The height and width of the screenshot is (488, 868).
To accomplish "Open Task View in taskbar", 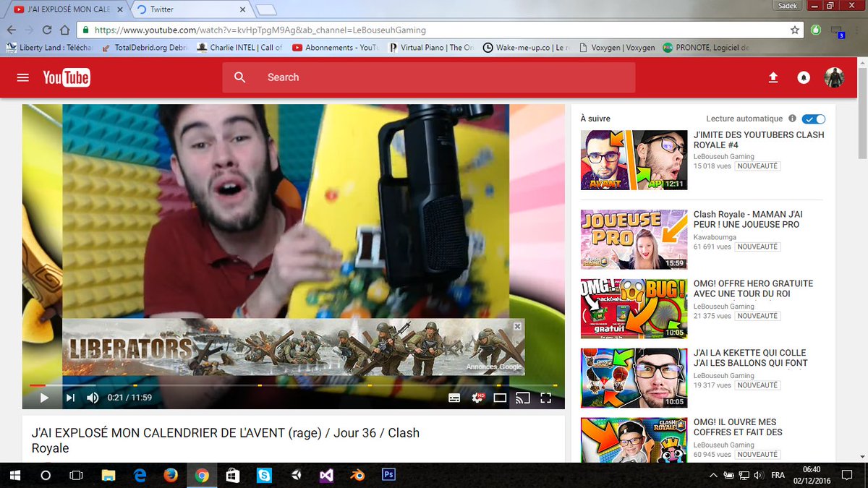I will pyautogui.click(x=76, y=475).
